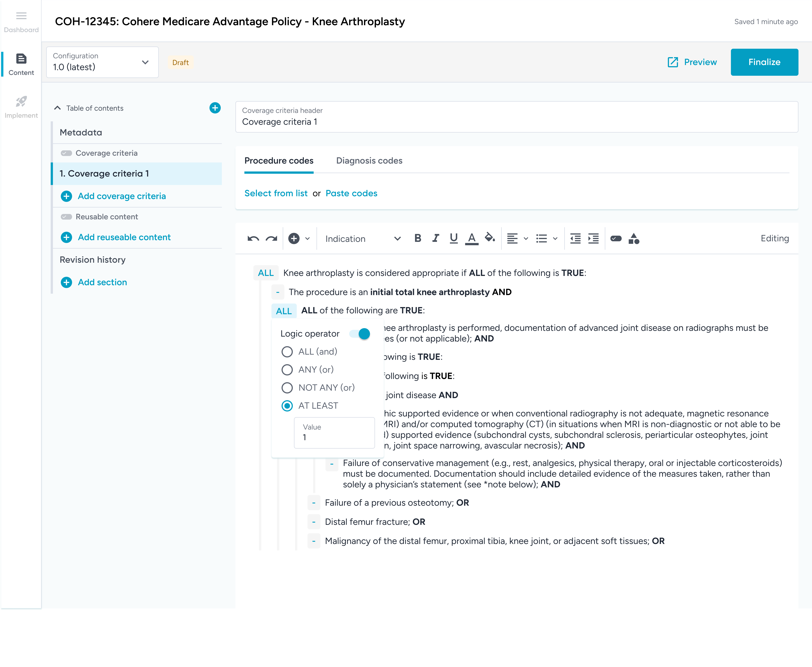The height and width of the screenshot is (667, 812).
Task: Click the bulleted list icon
Action: 542,239
